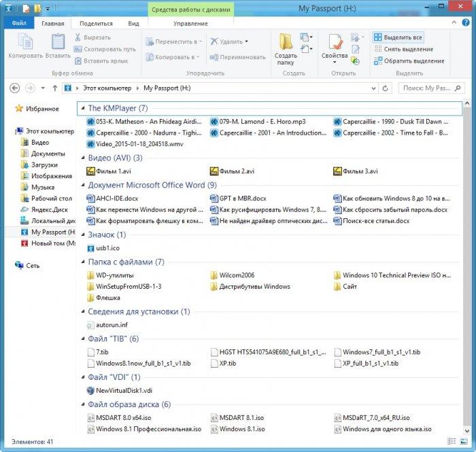Collapse the Видео (AVI) (3) group

coord(82,158)
